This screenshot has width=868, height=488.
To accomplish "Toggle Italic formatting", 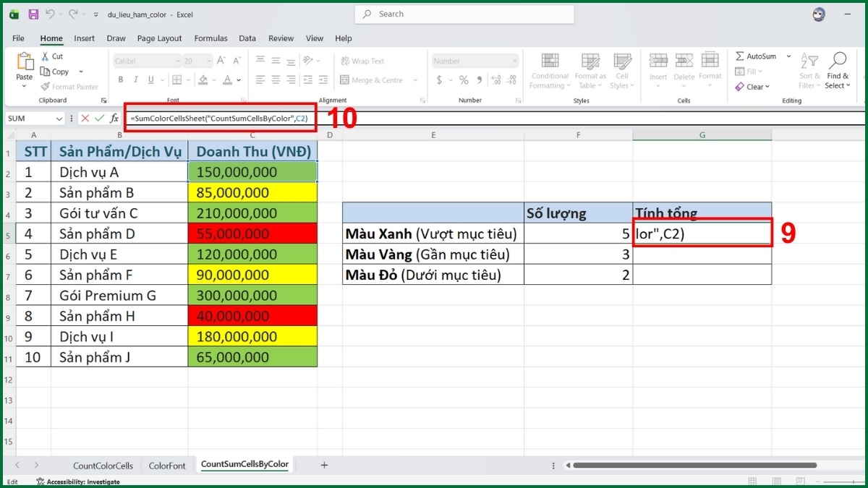I will click(x=135, y=80).
